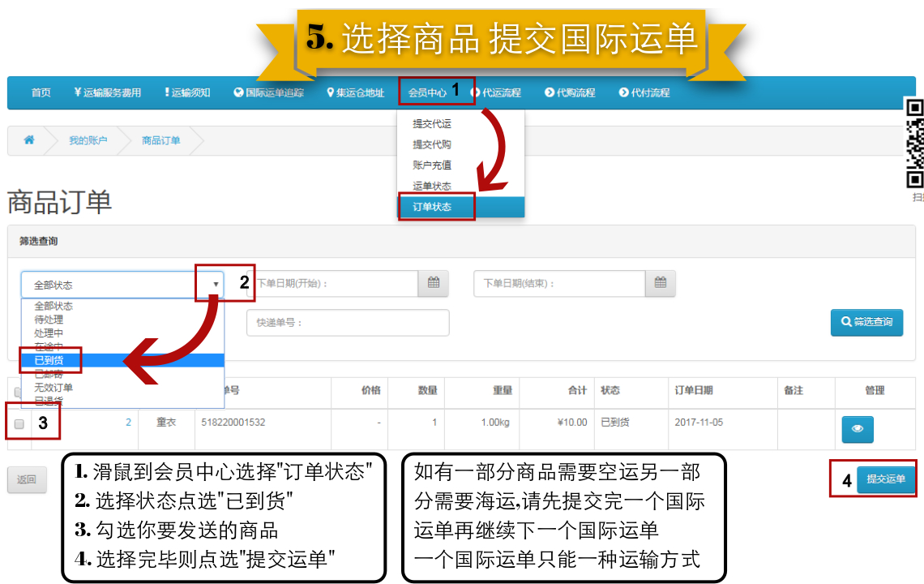Select 订单状态 from the dropdown menu
Screen dimensions: 924x584
point(432,207)
